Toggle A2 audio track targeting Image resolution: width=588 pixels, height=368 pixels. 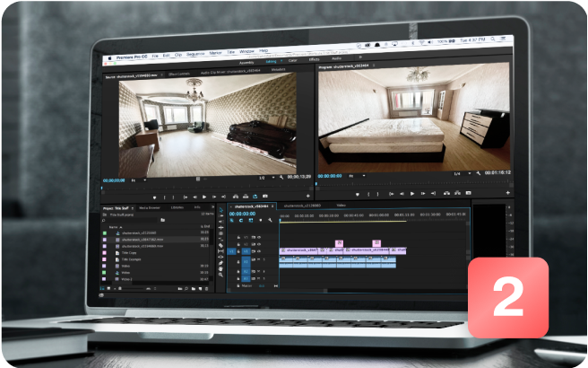(246, 271)
